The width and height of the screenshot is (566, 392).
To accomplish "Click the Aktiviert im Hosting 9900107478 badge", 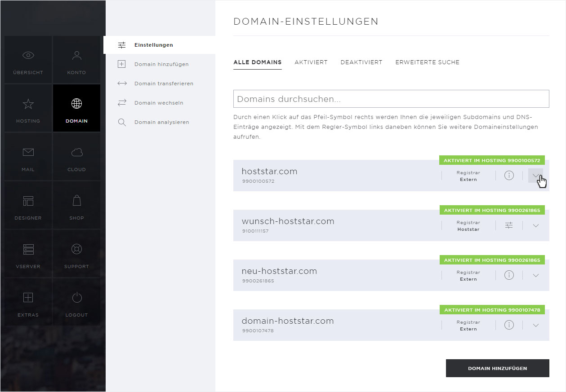I will [492, 310].
